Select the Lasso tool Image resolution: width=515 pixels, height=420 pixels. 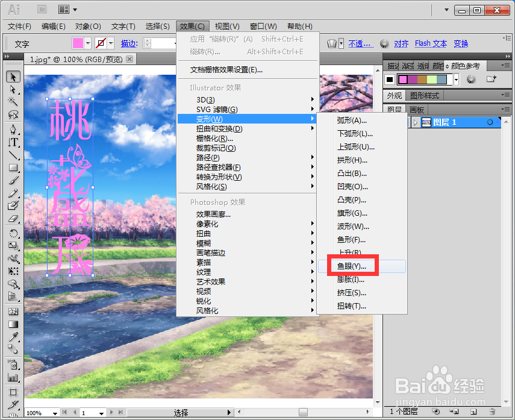13,114
